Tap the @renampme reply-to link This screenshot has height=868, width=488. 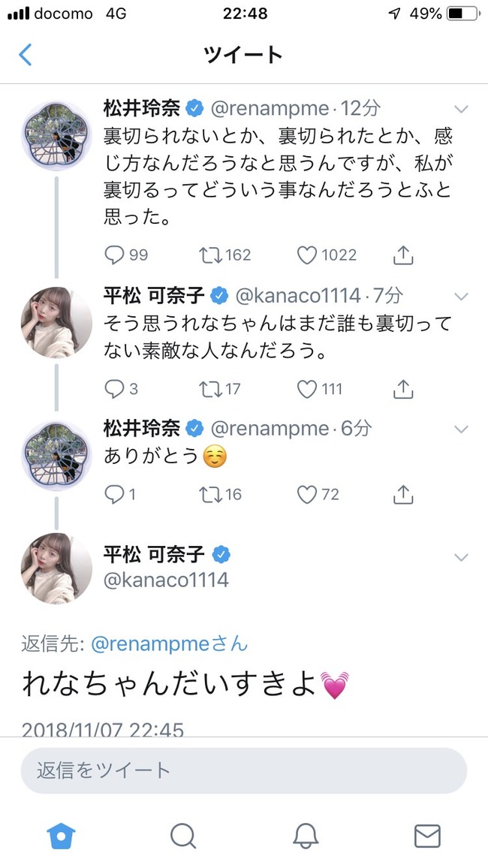pos(158,643)
